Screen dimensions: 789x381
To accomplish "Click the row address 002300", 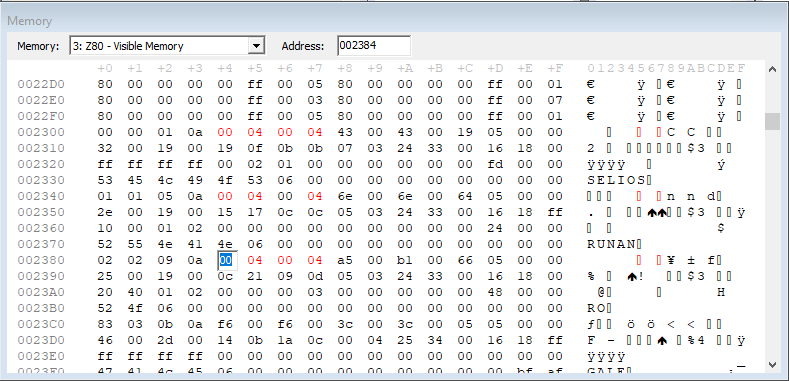I will click(x=41, y=132).
